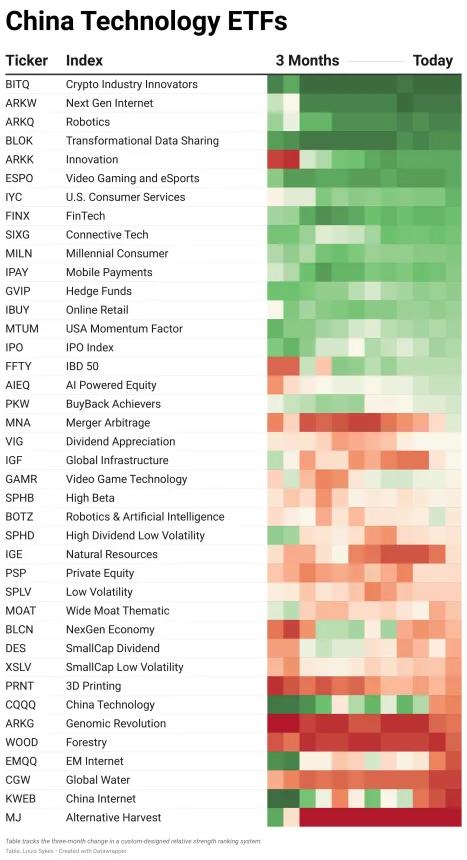Click the CQQQ China Technology row
This screenshot has width=467, height=860.
233,705
